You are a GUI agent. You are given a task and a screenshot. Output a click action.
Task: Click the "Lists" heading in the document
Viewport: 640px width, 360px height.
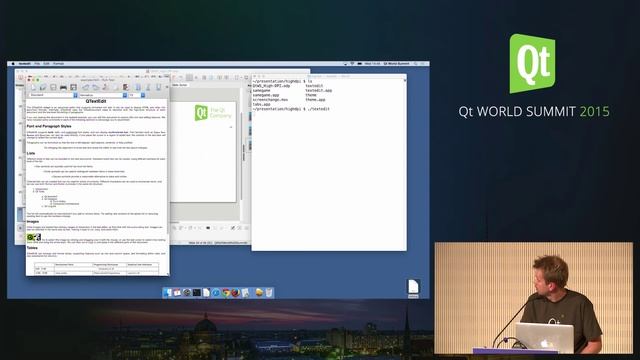click(31, 153)
